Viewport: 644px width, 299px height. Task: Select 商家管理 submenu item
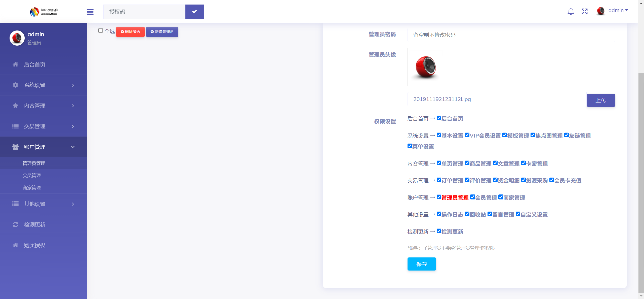click(32, 187)
